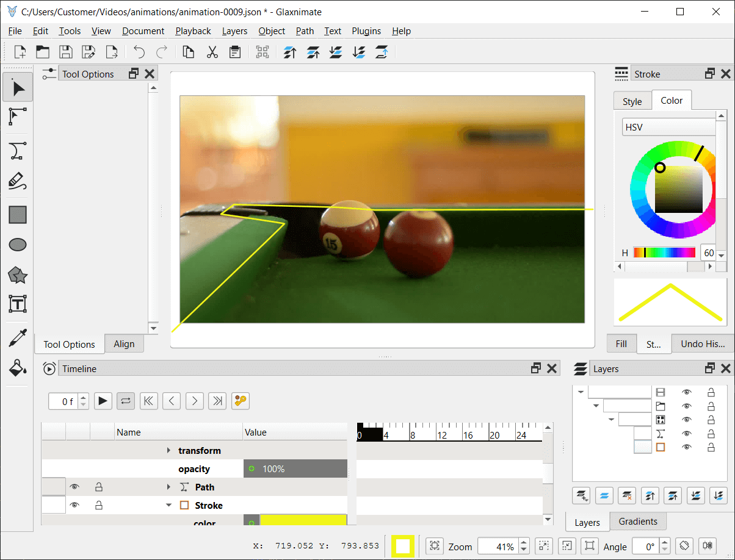
Task: Switch to the Gradients tab
Action: pos(638,522)
